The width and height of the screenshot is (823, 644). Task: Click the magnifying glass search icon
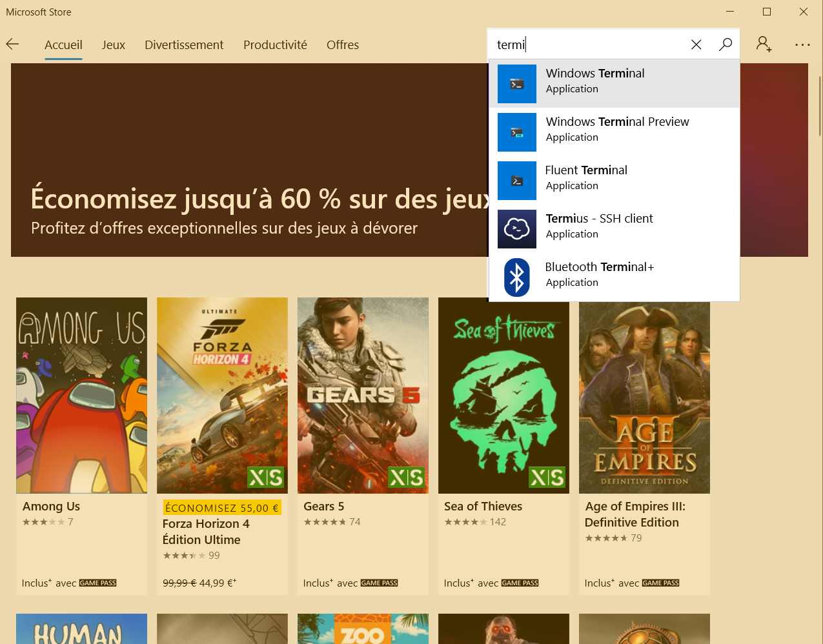click(726, 45)
